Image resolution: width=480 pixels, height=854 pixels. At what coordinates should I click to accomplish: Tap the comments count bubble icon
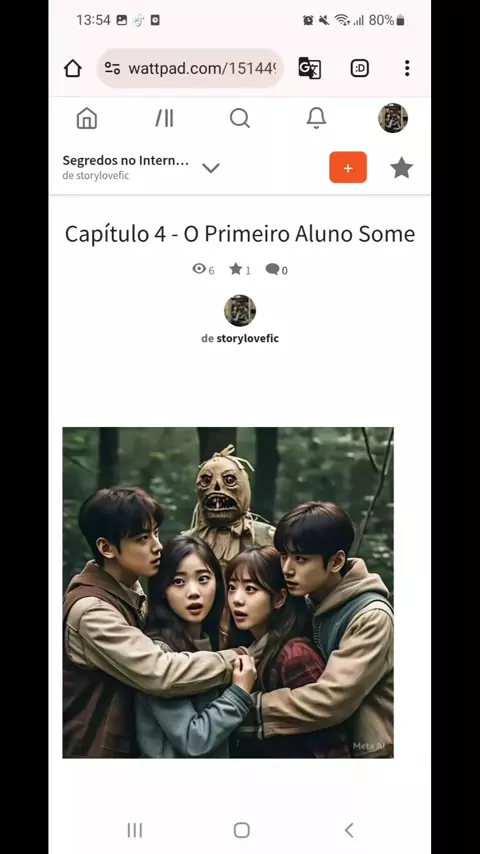(272, 269)
